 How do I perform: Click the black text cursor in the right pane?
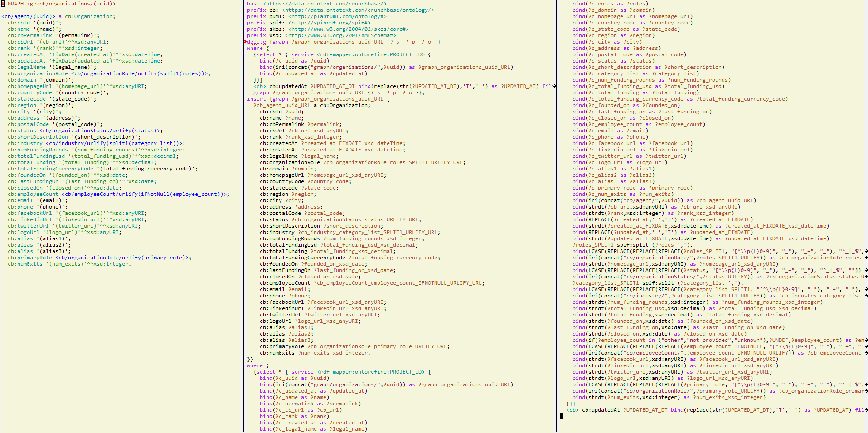561,416
